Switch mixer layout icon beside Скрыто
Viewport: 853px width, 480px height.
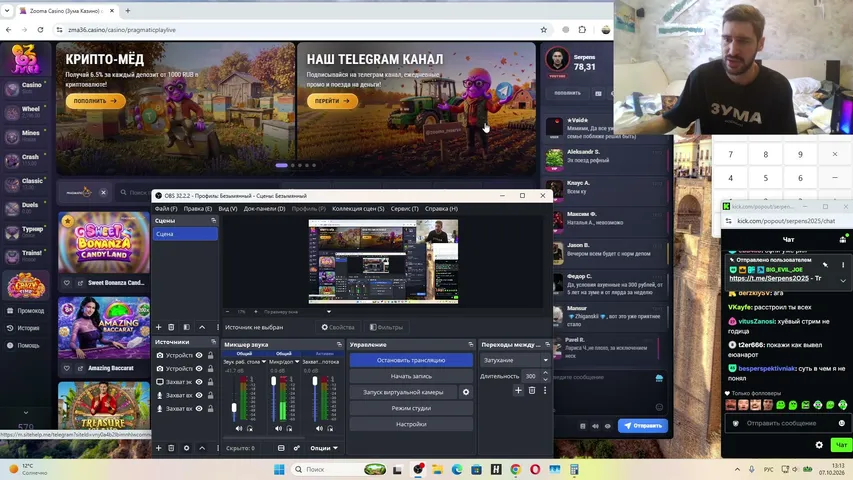[281, 448]
